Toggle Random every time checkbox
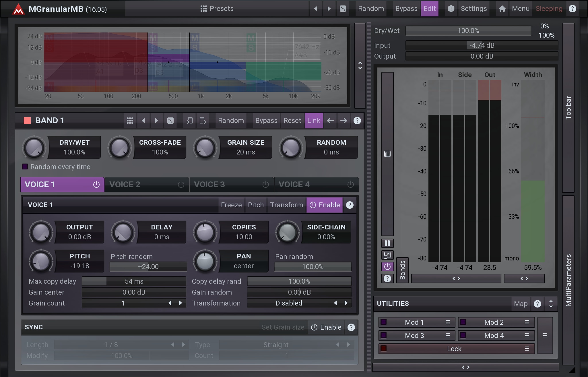Viewport: 588px width, 377px height. click(25, 167)
